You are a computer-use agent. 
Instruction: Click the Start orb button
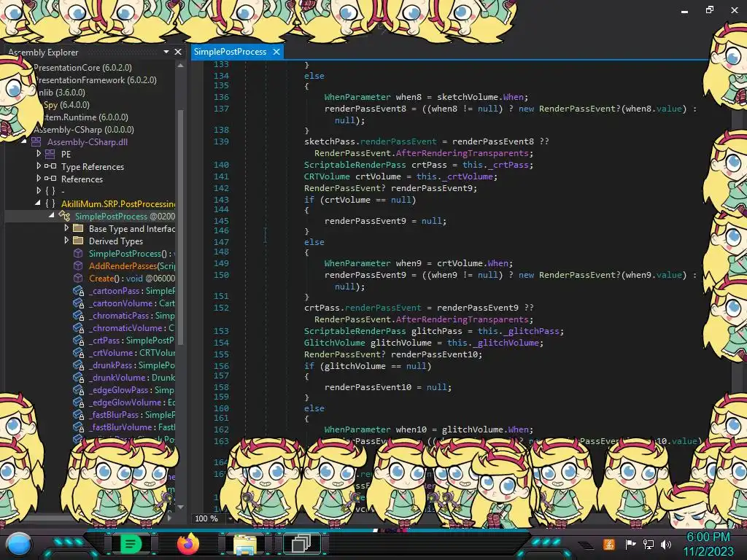19,545
